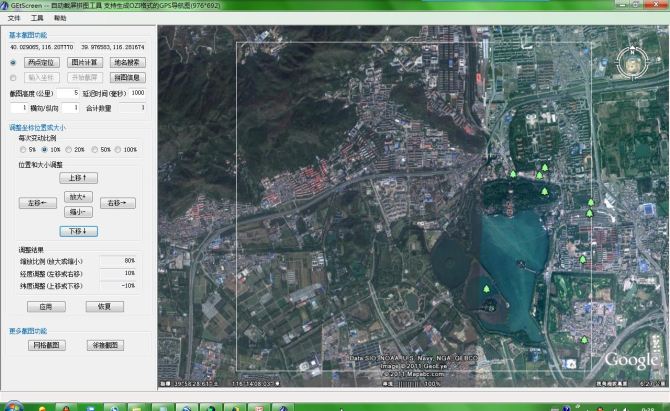
Task: Click the 图片计算 button
Action: click(85, 62)
